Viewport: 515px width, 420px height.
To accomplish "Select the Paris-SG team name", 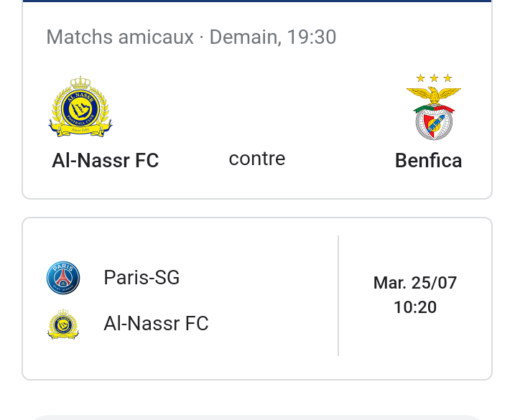I will click(x=141, y=278).
